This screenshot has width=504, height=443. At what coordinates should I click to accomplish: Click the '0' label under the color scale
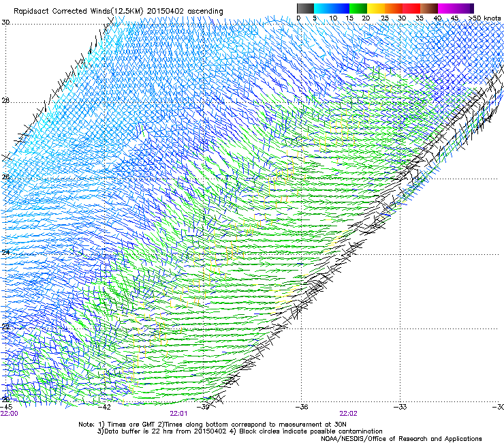[298, 18]
